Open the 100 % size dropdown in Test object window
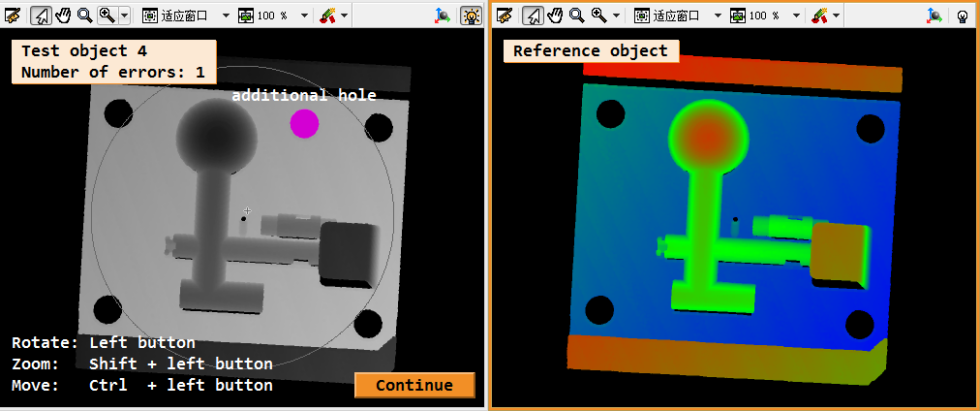Image resolution: width=980 pixels, height=411 pixels. (x=304, y=16)
